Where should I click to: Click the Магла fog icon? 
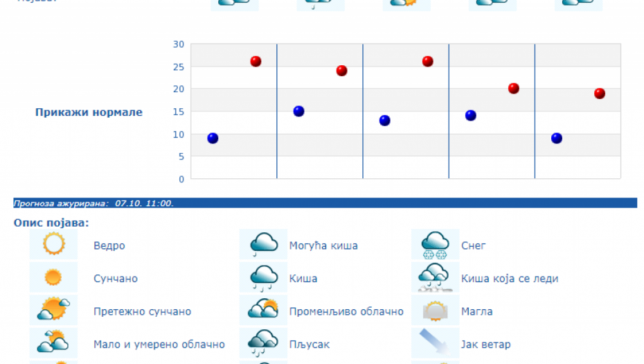point(435,311)
